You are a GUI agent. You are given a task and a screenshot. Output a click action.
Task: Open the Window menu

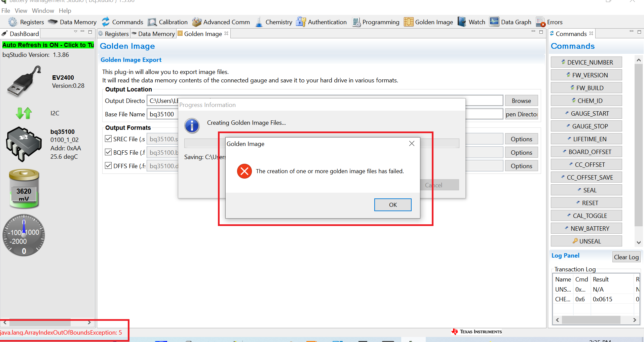pyautogui.click(x=43, y=11)
